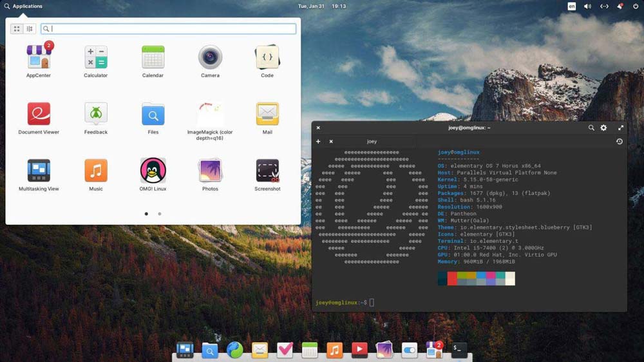Open AppCenter from the applications grid
Viewport: 644px width, 362px height.
(x=39, y=61)
